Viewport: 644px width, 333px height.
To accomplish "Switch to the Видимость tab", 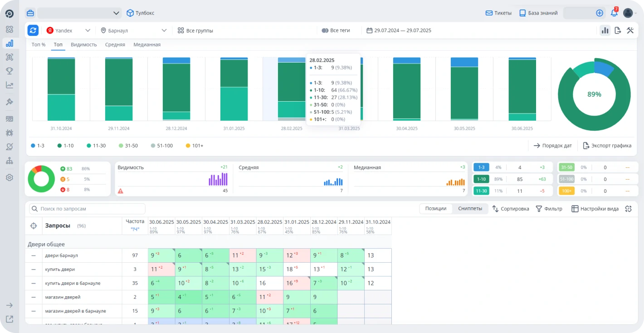I will click(84, 45).
